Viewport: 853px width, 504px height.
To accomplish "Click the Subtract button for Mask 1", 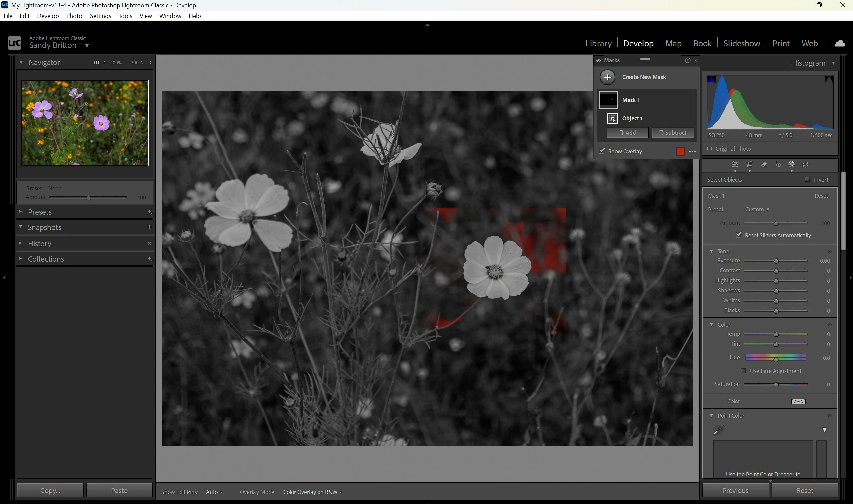I will tap(673, 133).
